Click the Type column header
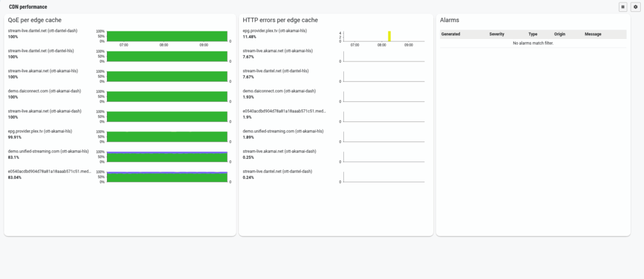 pos(533,34)
